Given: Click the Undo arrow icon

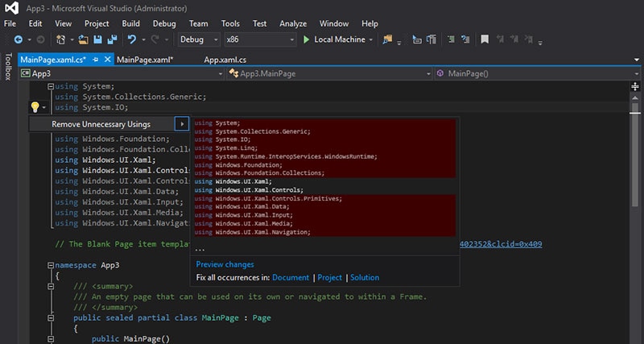Looking at the screenshot, I should coord(132,39).
